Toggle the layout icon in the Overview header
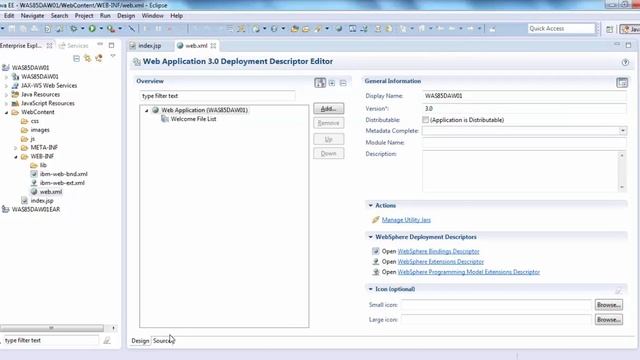The width and height of the screenshot is (640, 360). pyautogui.click(x=320, y=82)
